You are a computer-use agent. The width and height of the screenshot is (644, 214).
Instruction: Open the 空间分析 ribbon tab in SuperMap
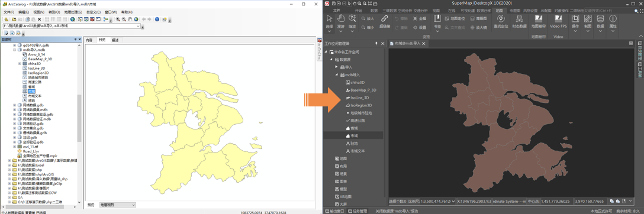click(405, 10)
